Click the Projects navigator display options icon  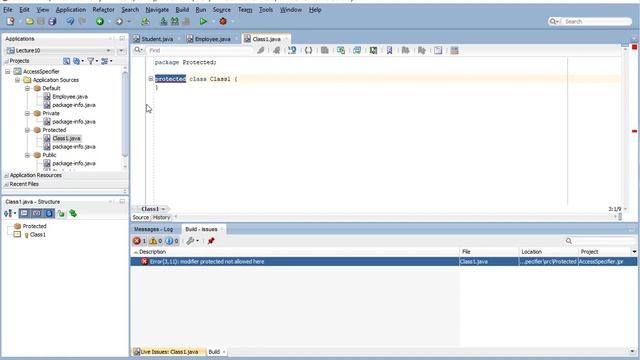click(105, 61)
